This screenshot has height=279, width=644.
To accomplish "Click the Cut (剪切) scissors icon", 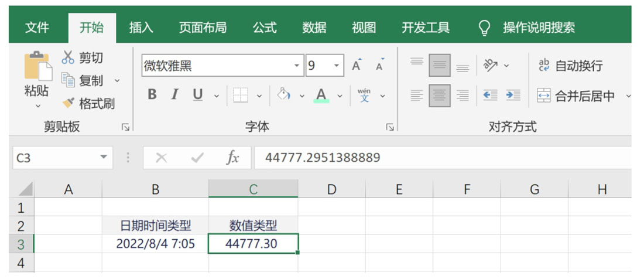I will click(x=68, y=57).
